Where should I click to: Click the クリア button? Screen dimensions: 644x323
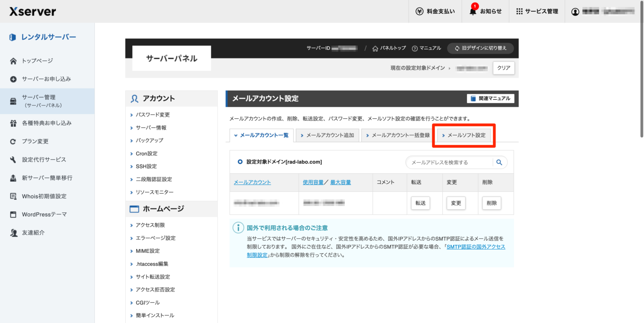[x=503, y=68]
